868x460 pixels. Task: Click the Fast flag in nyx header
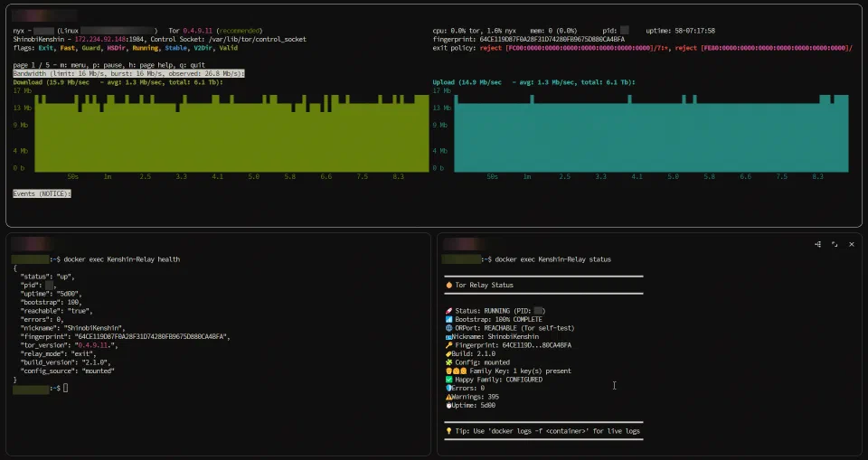pyautogui.click(x=68, y=48)
